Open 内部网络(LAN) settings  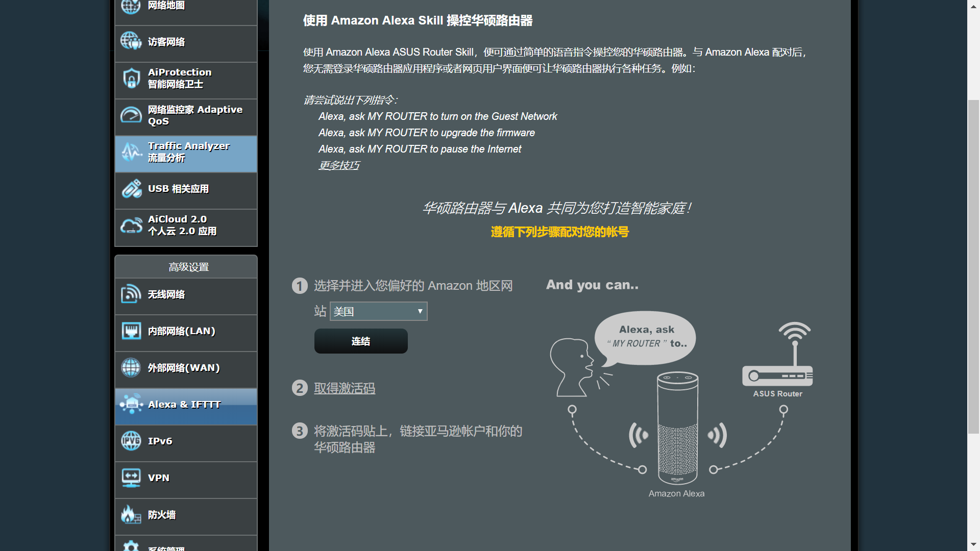tap(186, 333)
